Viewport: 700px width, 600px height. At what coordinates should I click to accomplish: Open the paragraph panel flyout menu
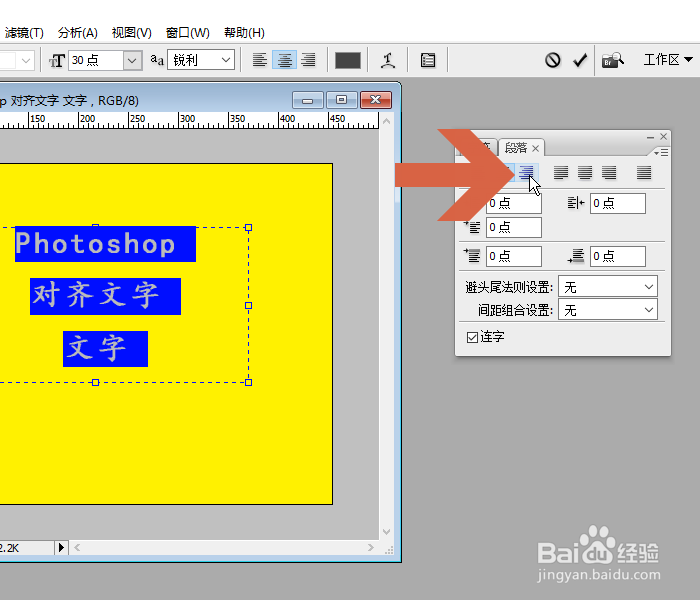(x=661, y=153)
